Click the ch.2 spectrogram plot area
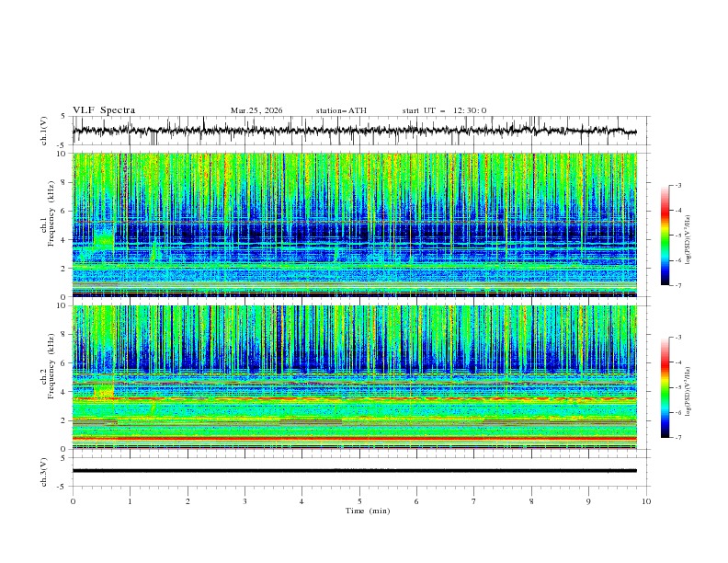The width and height of the screenshot is (728, 563). pyautogui.click(x=355, y=377)
